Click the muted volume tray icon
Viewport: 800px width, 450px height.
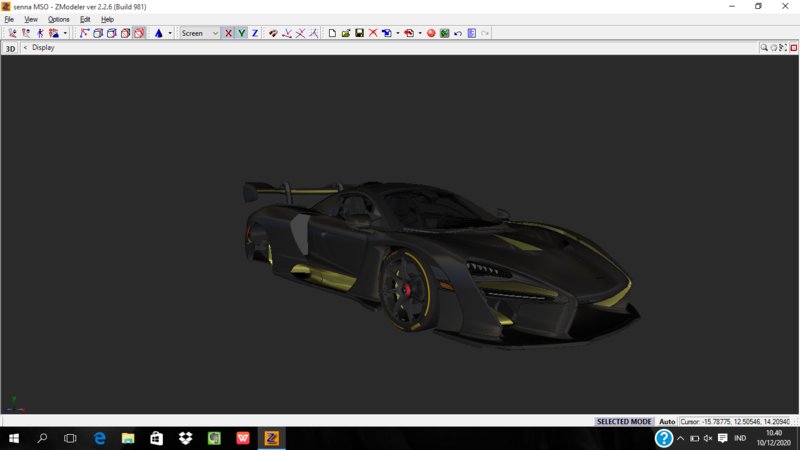[708, 438]
